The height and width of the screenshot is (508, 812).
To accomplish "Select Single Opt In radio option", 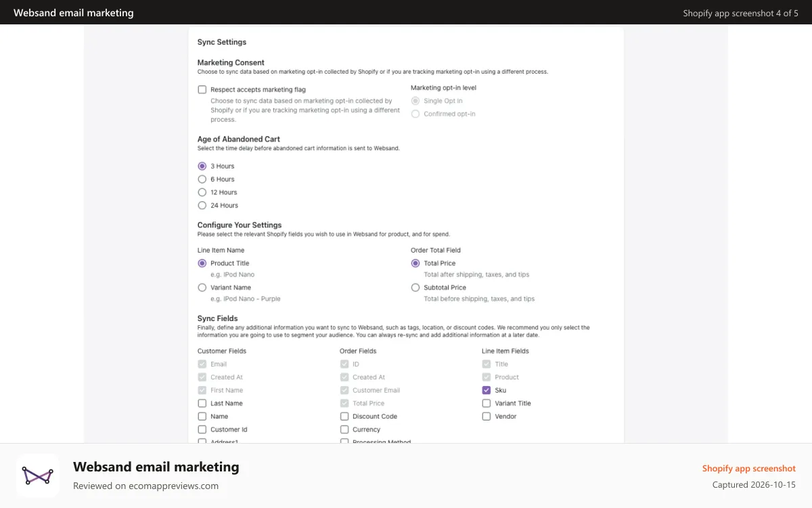I will pos(415,101).
